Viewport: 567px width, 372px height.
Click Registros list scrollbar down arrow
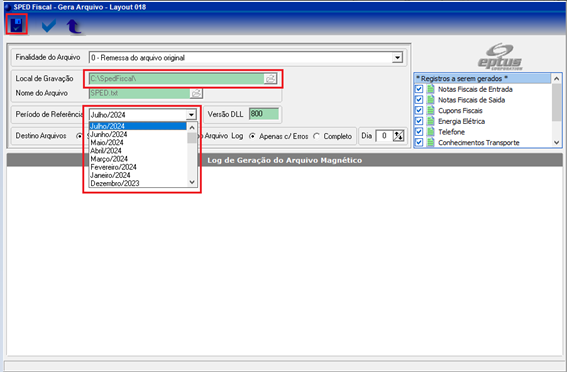(x=557, y=142)
